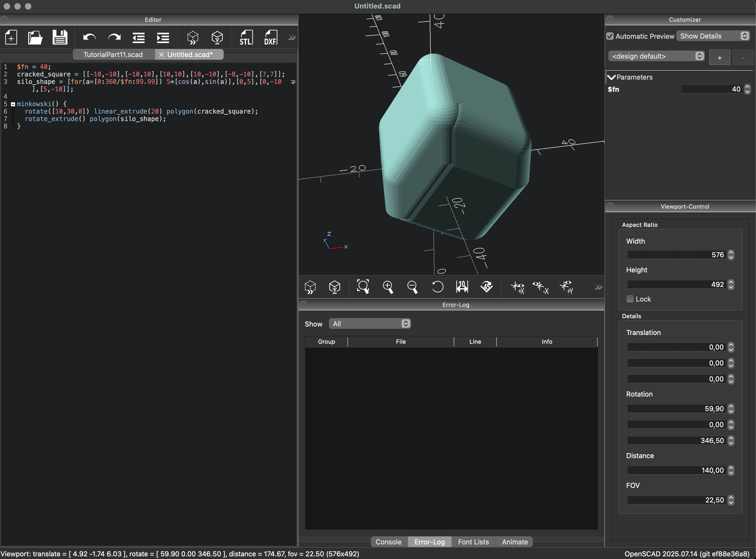Open the Animate tab

tap(515, 542)
